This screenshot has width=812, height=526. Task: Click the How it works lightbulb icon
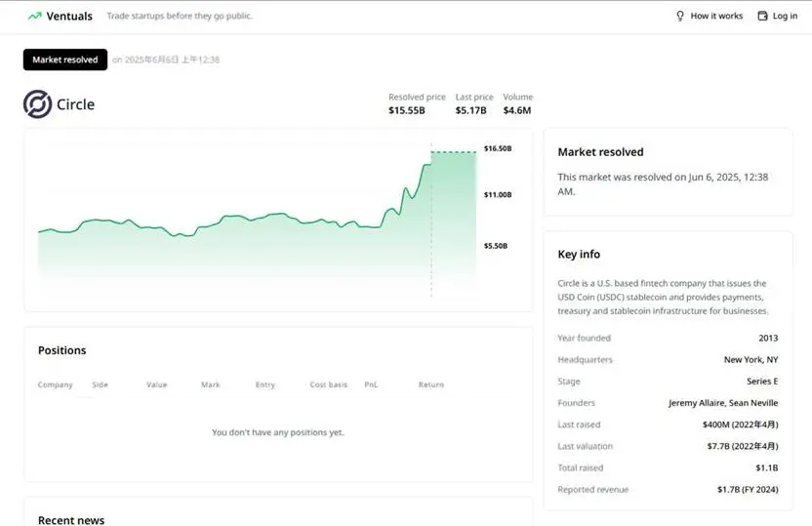point(680,16)
